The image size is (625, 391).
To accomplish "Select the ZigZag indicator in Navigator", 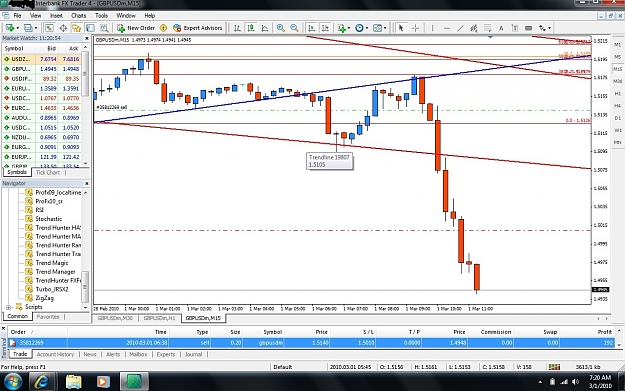I will 44,298.
